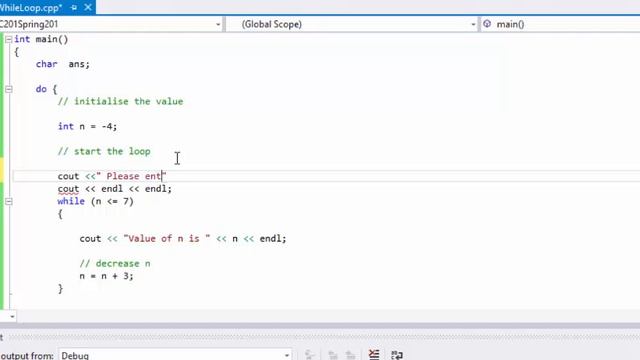Click the statement 'n = n + 3;'

[x=107, y=276]
